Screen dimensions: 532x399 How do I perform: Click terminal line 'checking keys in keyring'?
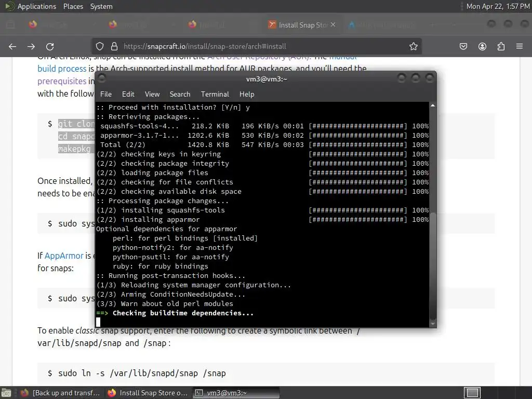pyautogui.click(x=170, y=154)
